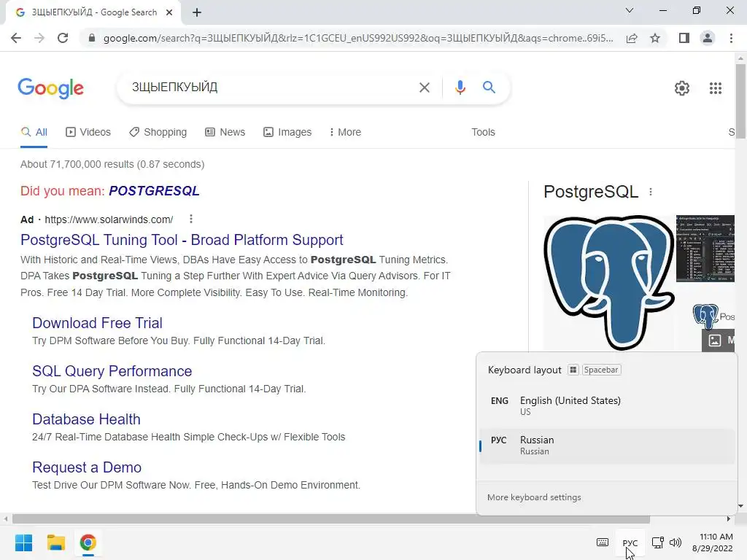The image size is (747, 560).
Task: Open Request a Demo link
Action: 87,467
